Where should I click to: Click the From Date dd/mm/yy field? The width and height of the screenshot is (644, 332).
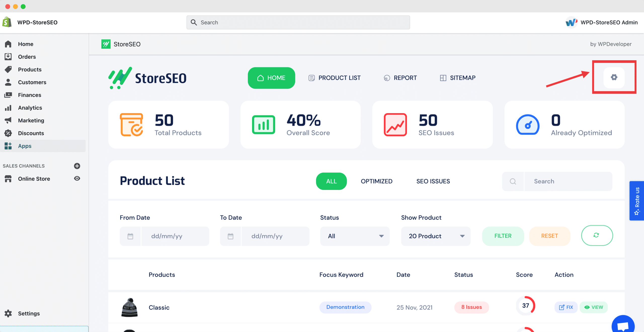click(x=175, y=236)
